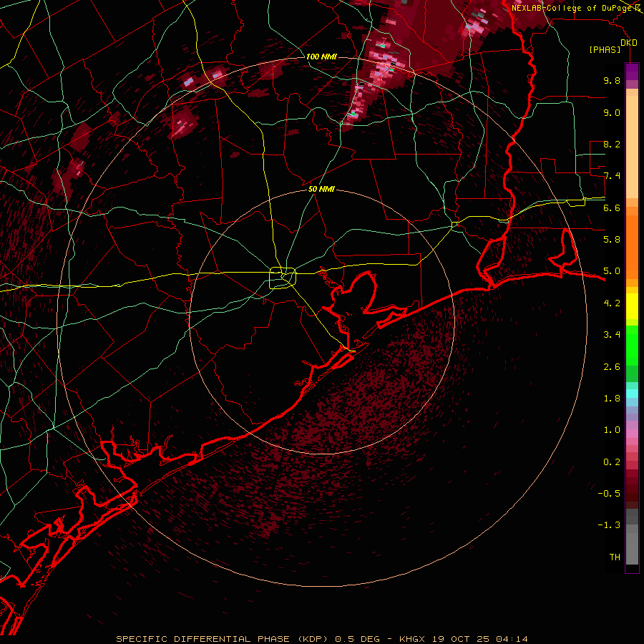Select the 7.4 scale value
The image size is (644, 644).
point(612,176)
